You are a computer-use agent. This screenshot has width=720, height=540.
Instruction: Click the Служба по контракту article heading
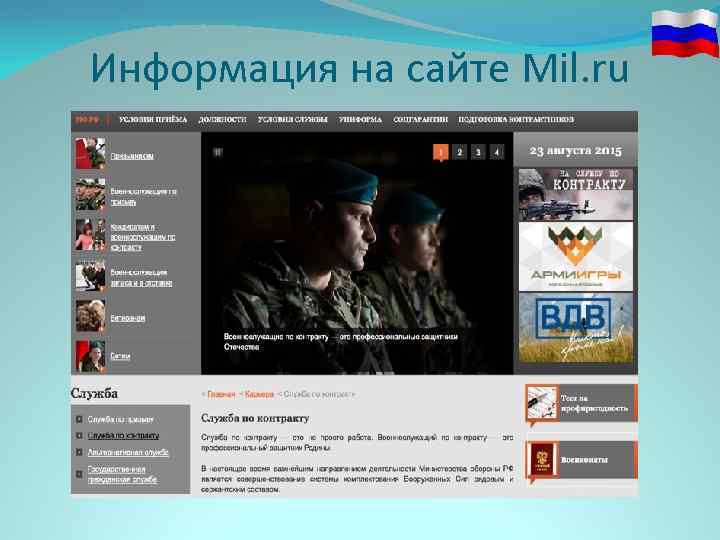click(255, 418)
